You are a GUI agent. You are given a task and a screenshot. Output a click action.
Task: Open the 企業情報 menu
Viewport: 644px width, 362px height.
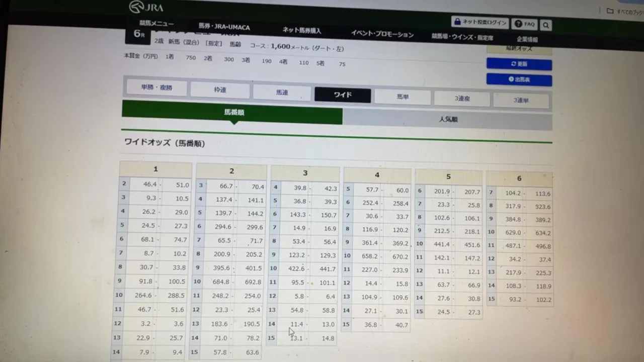point(527,39)
